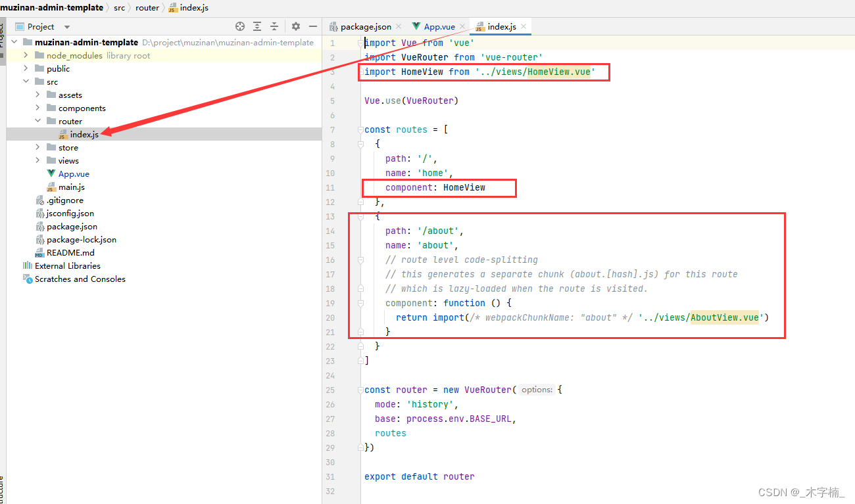Switch to the App.vue editor tab
Viewport: 855px width, 504px height.
(x=439, y=27)
